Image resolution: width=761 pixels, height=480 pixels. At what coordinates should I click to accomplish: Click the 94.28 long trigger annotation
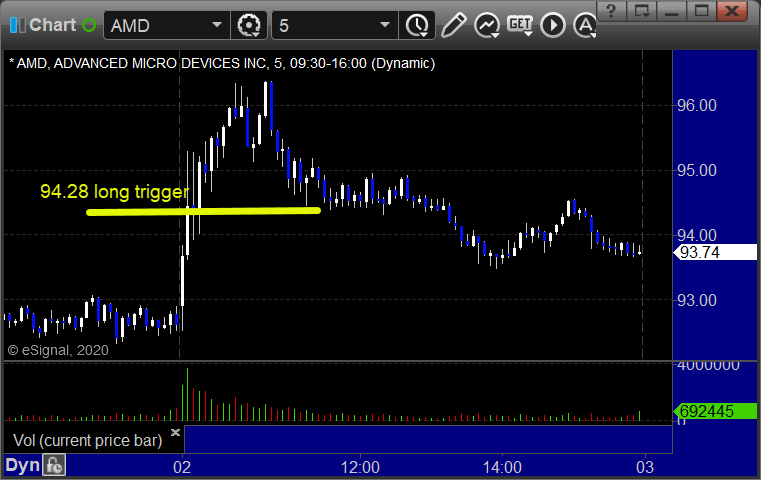click(115, 192)
